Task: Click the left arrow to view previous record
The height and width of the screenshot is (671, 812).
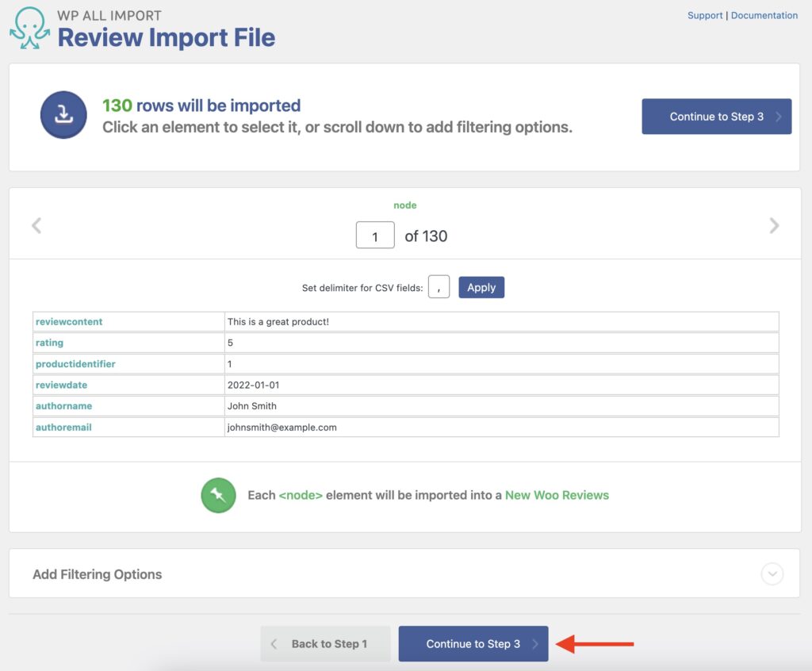Action: click(36, 226)
